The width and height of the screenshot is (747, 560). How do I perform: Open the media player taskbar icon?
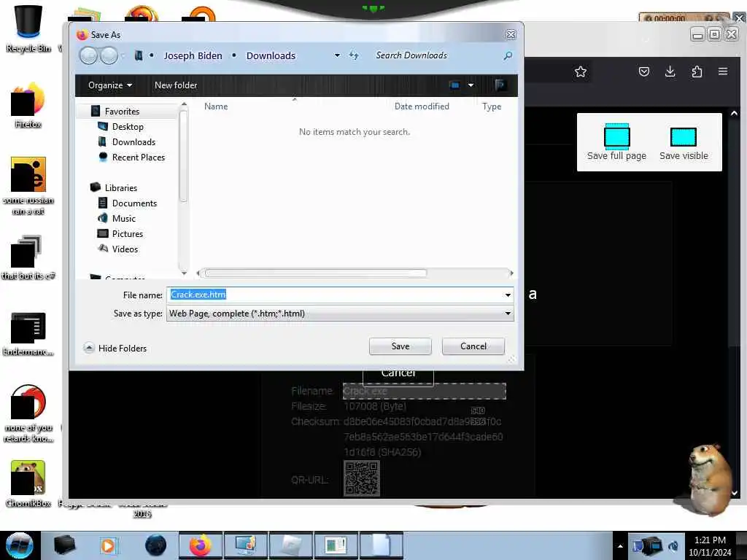(x=108, y=545)
